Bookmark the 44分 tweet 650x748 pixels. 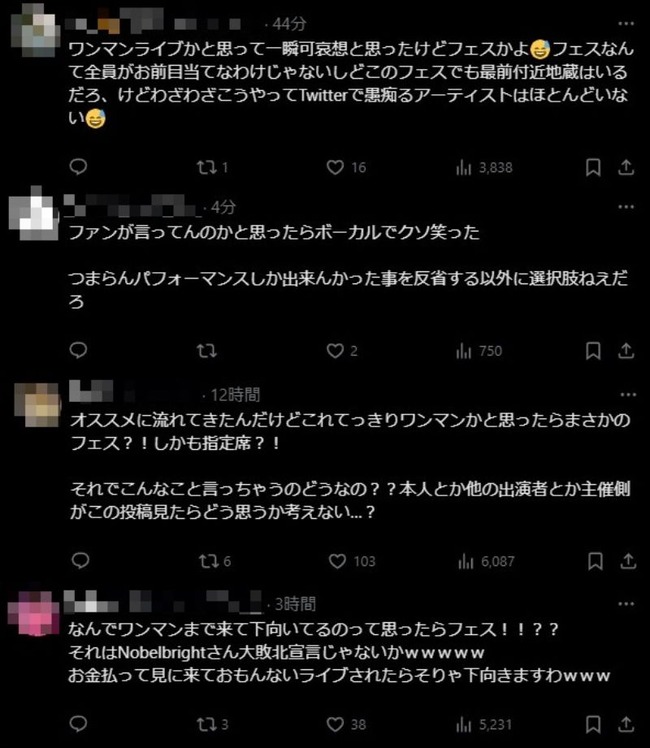(593, 167)
